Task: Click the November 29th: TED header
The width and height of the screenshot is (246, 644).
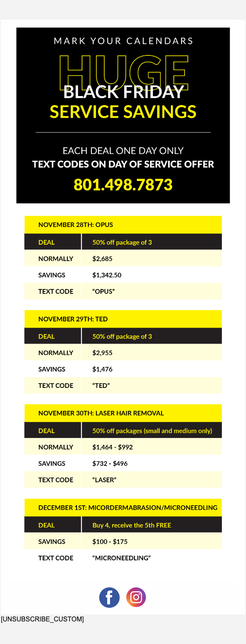Action: (73, 319)
